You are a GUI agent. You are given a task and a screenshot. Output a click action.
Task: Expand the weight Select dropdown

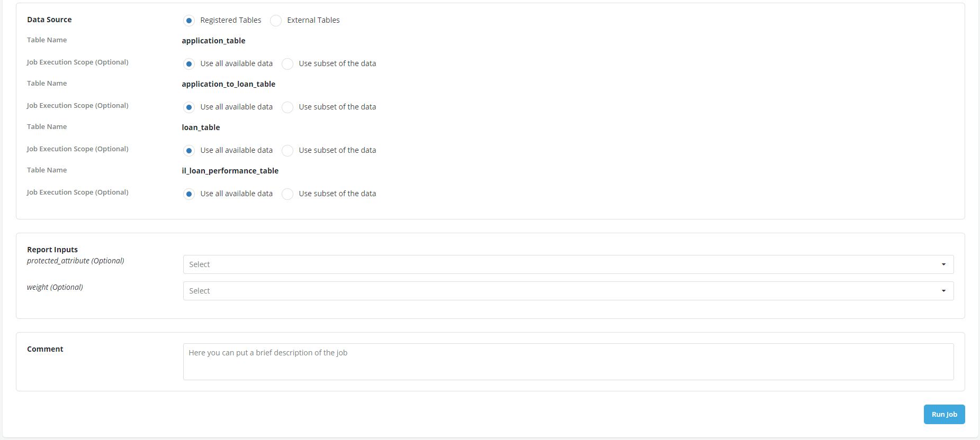click(568, 291)
